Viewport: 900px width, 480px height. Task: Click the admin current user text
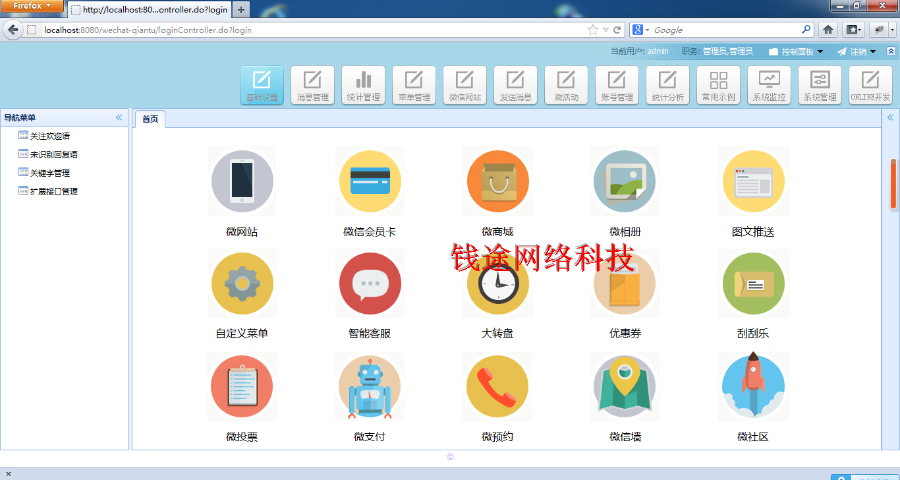658,51
